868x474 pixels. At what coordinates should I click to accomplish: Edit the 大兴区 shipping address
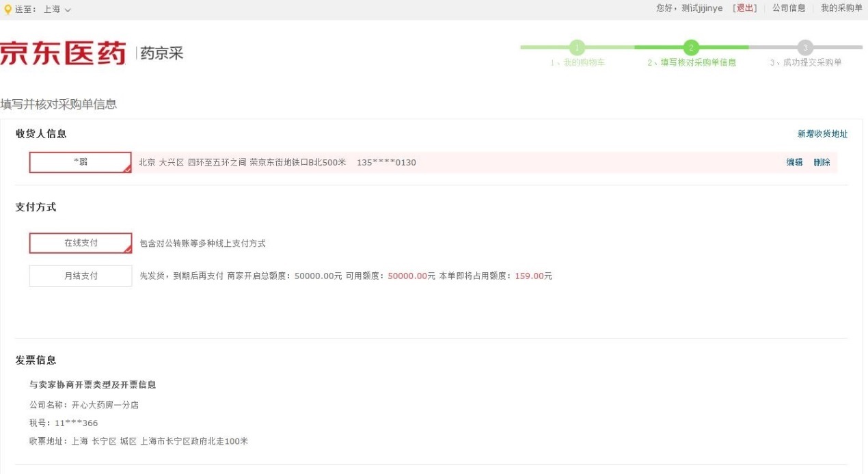pyautogui.click(x=794, y=162)
